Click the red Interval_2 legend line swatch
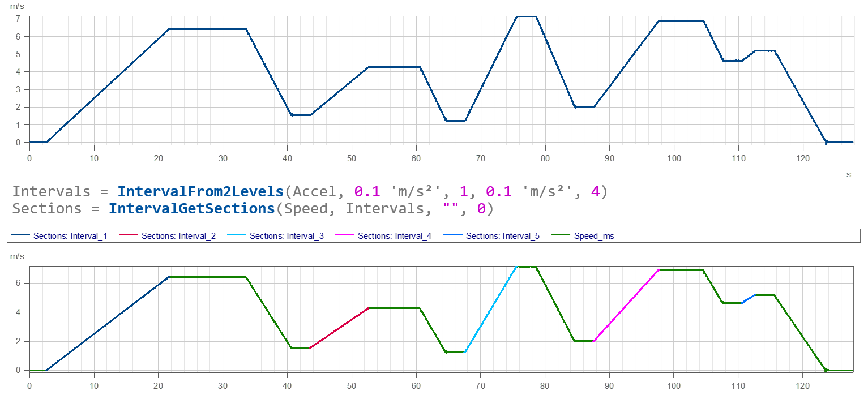The image size is (868, 395). coord(129,236)
